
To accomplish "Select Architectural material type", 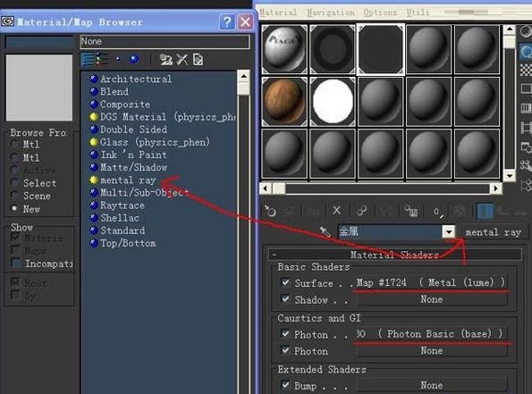I will 136,79.
